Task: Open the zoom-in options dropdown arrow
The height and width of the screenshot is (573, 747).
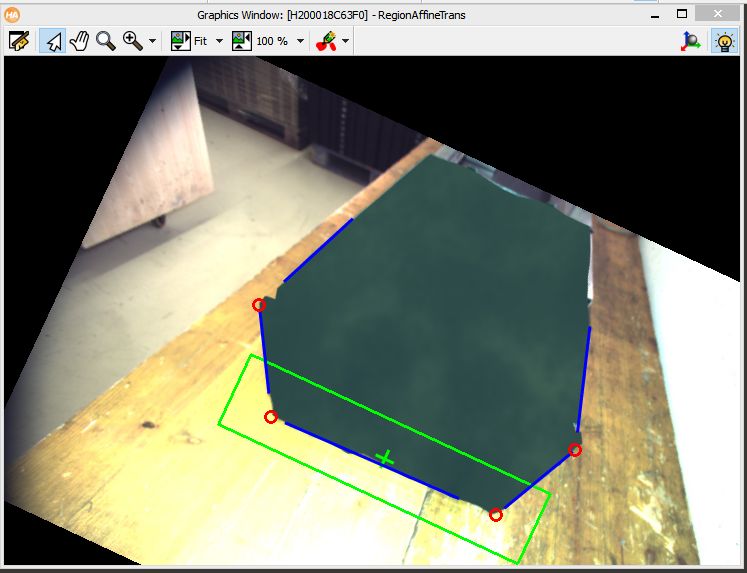Action: click(x=152, y=41)
